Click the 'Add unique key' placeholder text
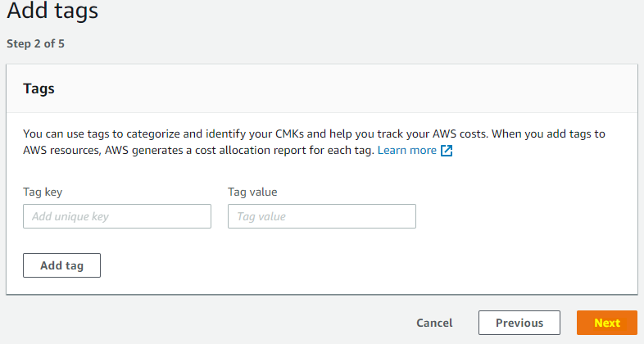644x344 pixels. [70, 216]
